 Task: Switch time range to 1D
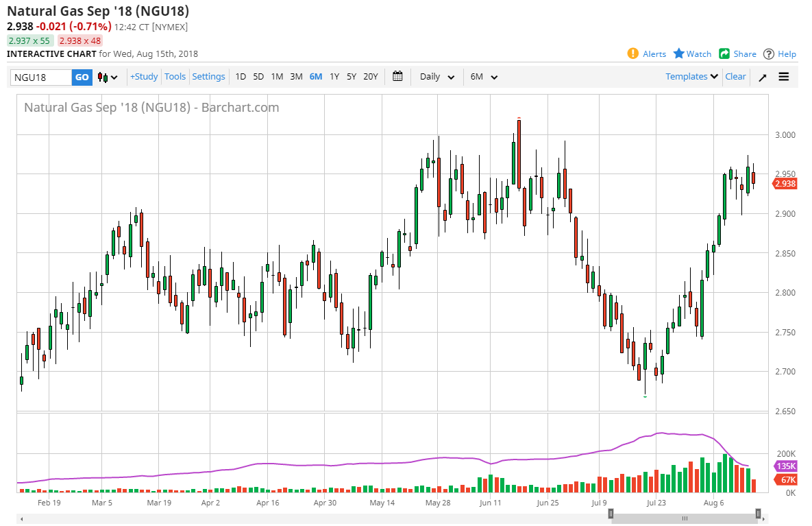[x=241, y=77]
